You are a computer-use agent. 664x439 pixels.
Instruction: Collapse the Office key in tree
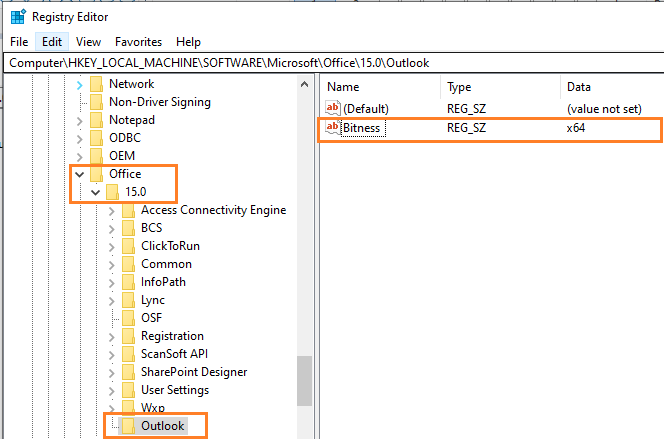79,174
